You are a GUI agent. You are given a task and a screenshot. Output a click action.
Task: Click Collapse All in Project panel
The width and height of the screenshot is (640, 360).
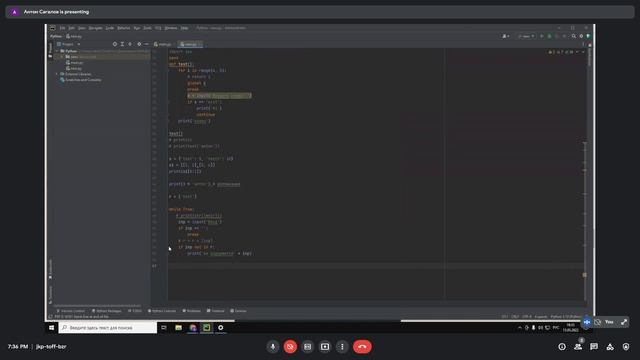click(130, 44)
